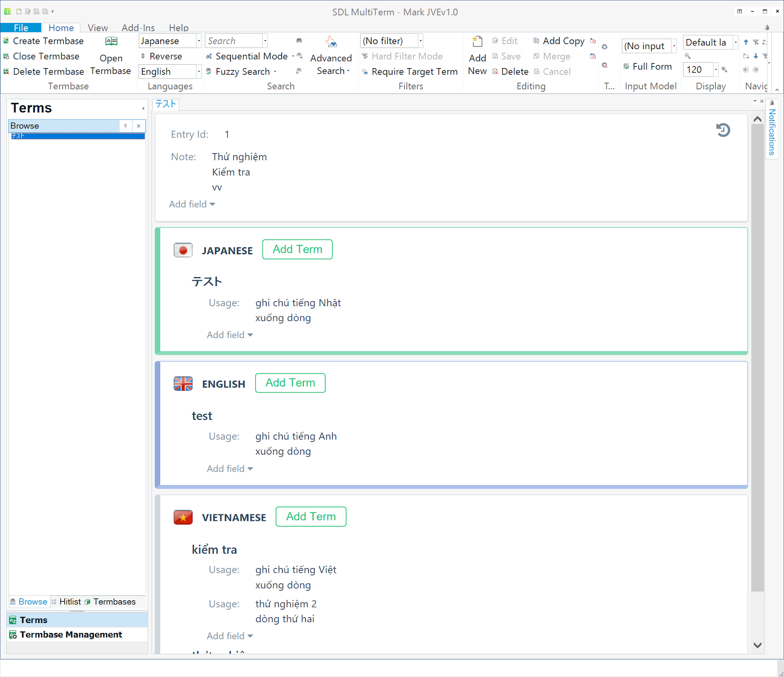Click the circular back arrow in the Navigation group
Image resolution: width=784 pixels, height=677 pixels.
click(746, 70)
